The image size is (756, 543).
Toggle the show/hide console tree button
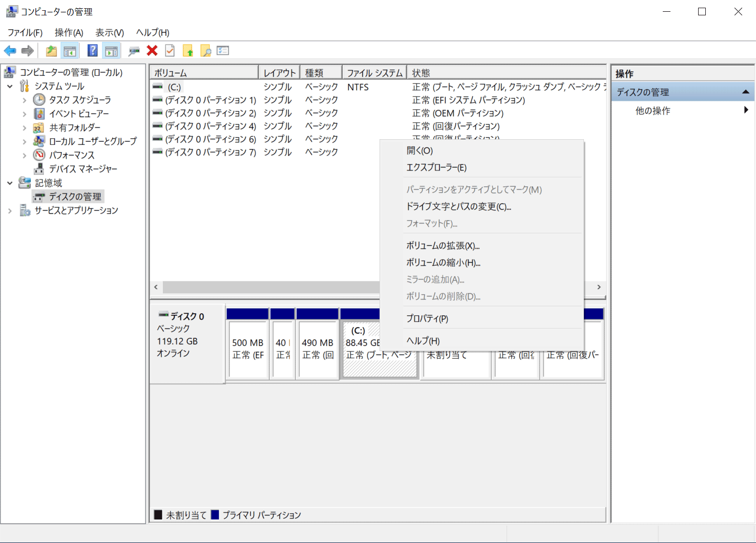click(70, 51)
